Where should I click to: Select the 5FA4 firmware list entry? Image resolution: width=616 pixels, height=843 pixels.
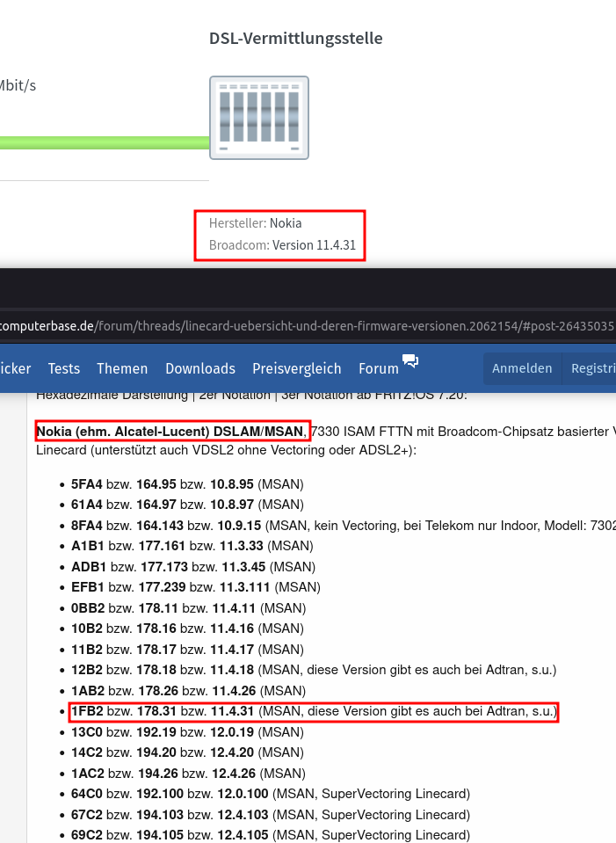tap(187, 483)
